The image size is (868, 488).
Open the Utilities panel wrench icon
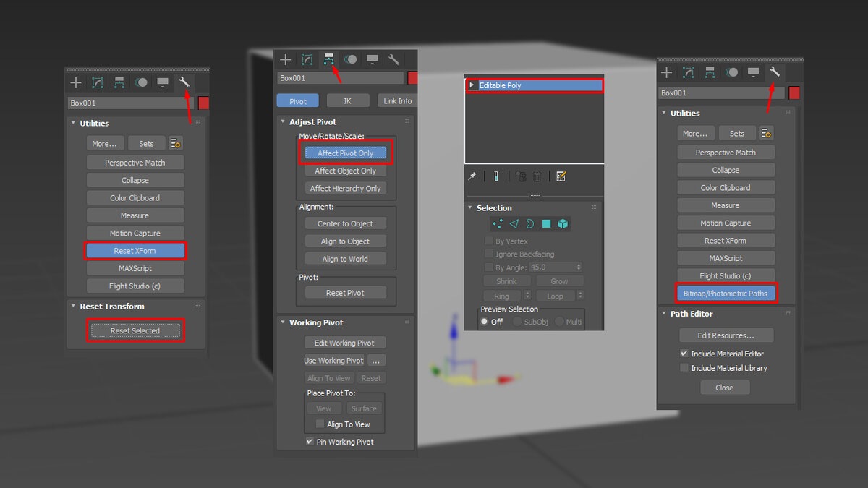click(775, 72)
